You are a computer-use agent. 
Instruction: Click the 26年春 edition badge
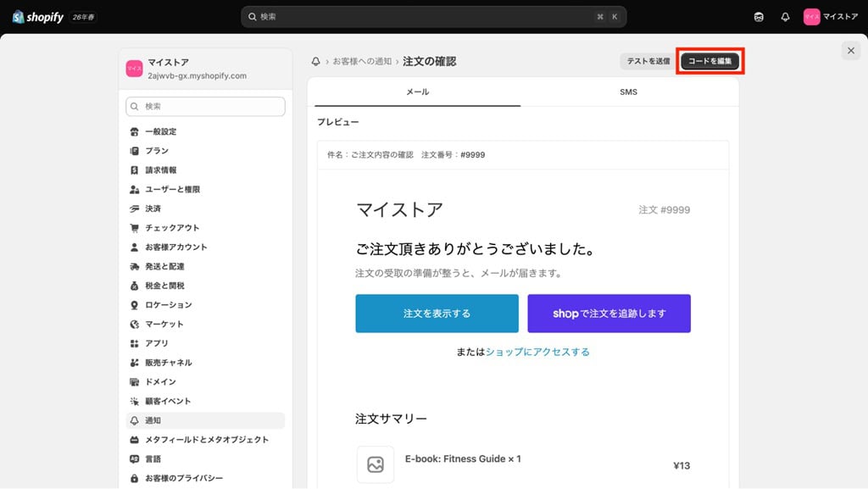point(83,17)
